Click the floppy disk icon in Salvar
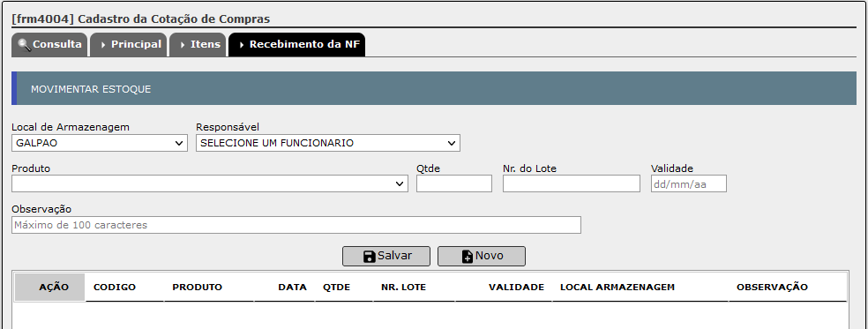This screenshot has width=868, height=329. tap(370, 257)
